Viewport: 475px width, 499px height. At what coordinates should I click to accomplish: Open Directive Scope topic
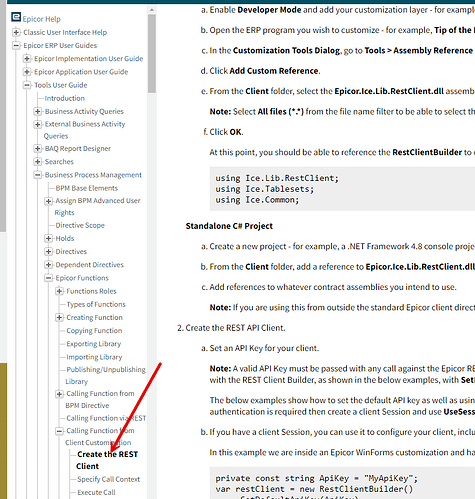pyautogui.click(x=80, y=225)
